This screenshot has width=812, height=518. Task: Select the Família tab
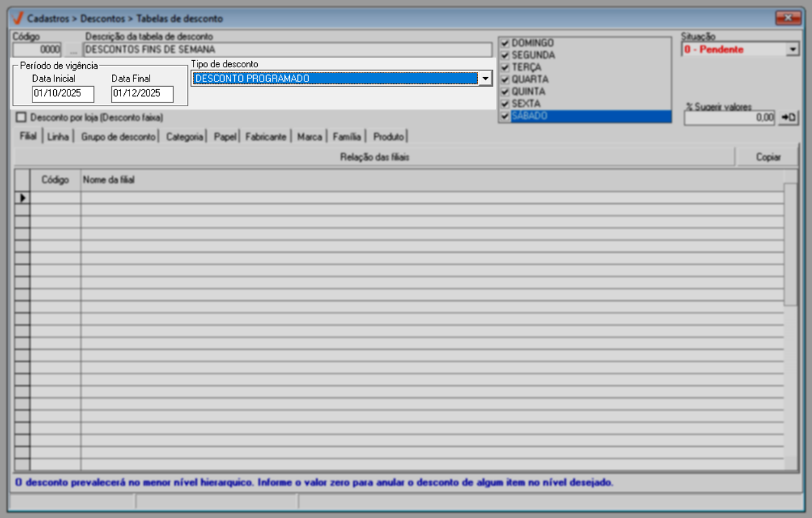(x=347, y=137)
